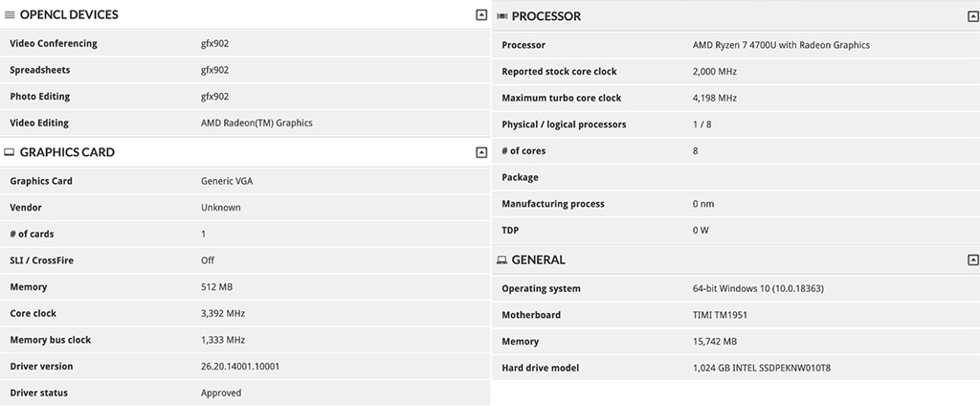Image resolution: width=980 pixels, height=406 pixels.
Task: Click the Driver status Approved value
Action: [221, 393]
